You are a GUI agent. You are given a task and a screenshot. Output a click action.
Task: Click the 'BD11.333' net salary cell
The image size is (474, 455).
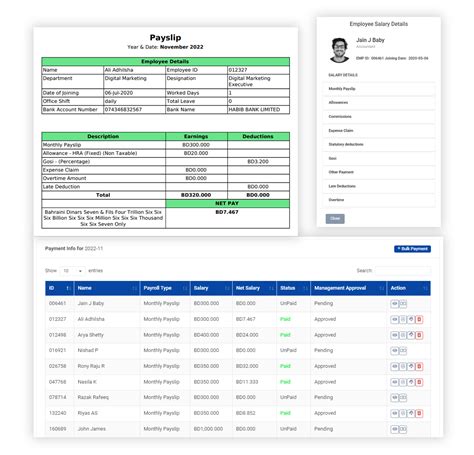247,382
